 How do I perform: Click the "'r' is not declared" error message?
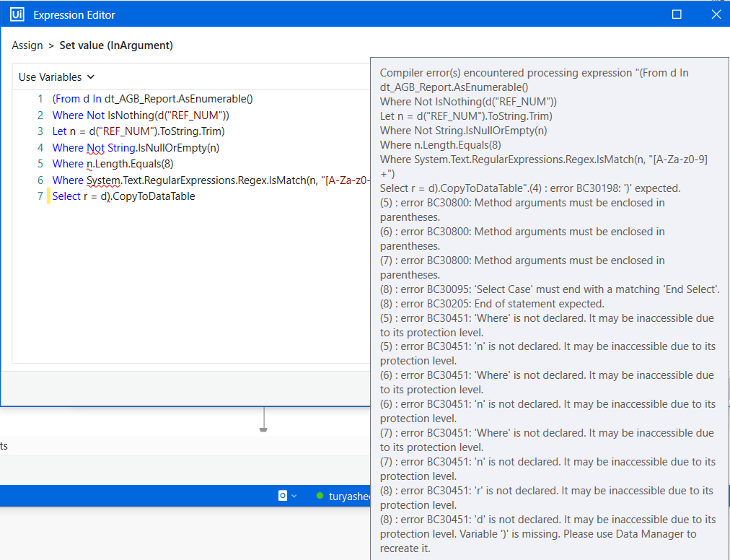coord(547,497)
